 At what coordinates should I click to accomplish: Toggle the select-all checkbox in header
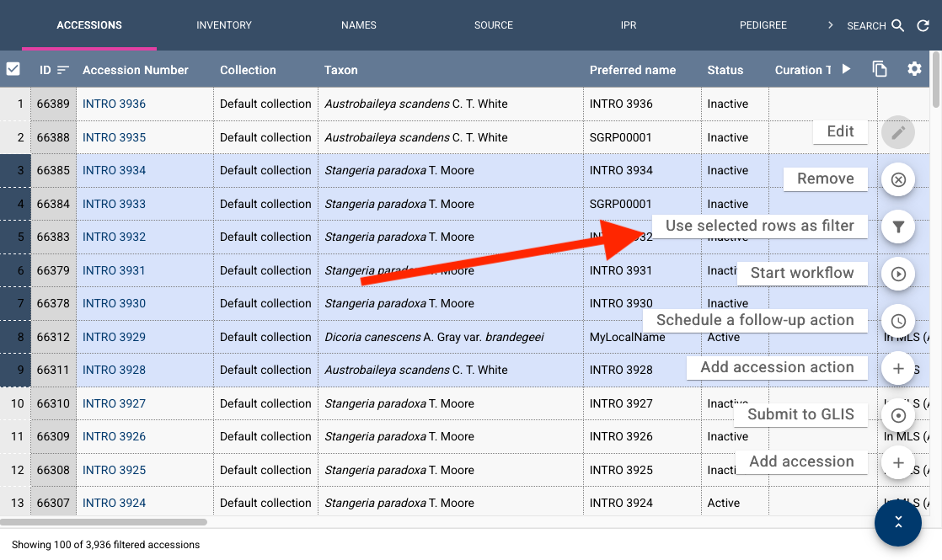13,69
